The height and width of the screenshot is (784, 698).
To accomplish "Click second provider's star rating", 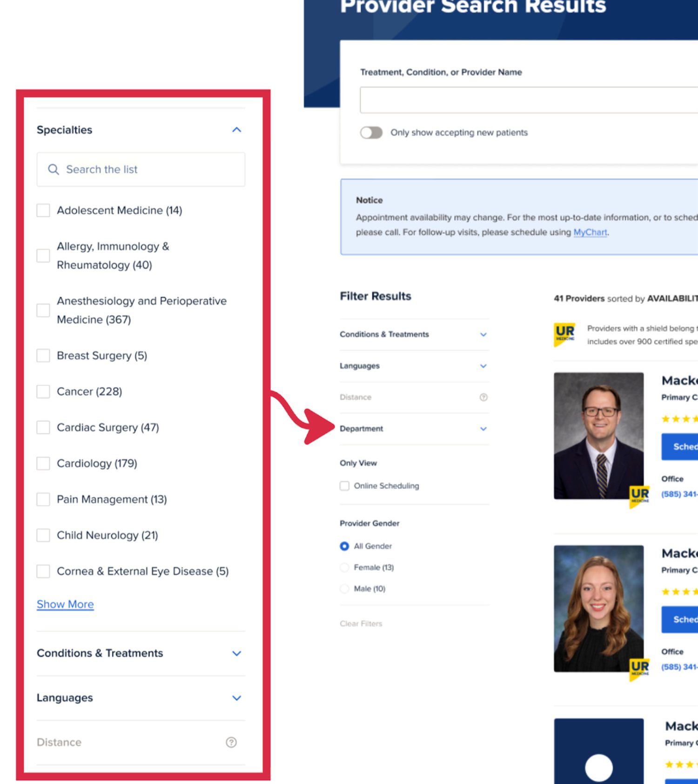I will 680,592.
